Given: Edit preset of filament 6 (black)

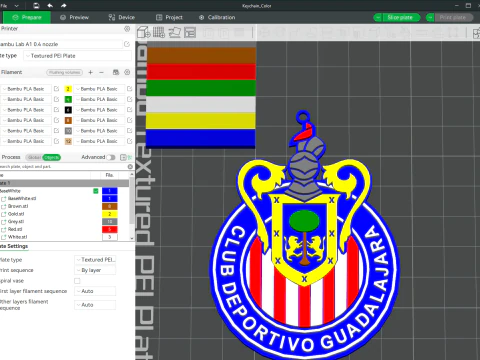Looking at the screenshot, I should (130, 110).
